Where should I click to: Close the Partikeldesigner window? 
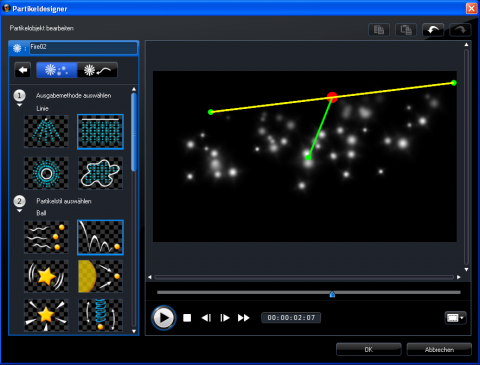[x=471, y=8]
